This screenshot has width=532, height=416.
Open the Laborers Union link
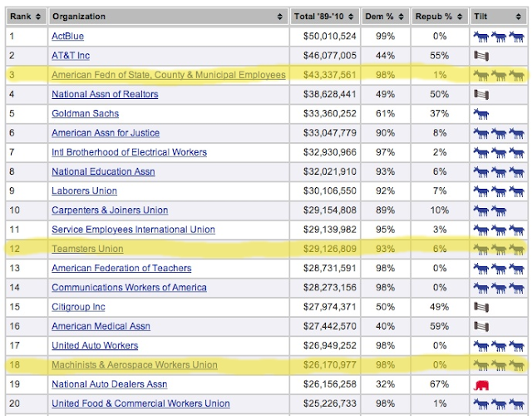tap(84, 191)
